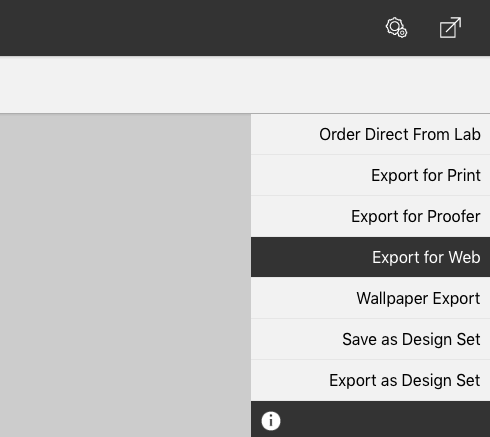490x437 pixels.
Task: Choose Export for Print
Action: coord(370,175)
